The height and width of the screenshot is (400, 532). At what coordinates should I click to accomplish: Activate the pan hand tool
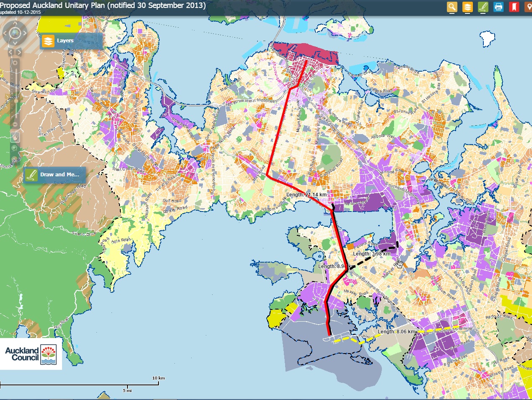tap(15, 137)
